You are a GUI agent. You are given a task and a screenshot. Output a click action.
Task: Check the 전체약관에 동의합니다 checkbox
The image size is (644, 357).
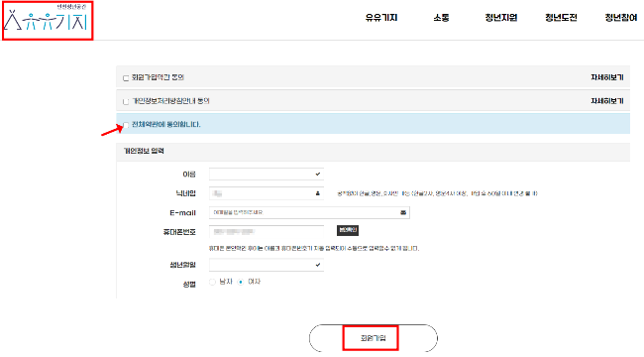(126, 125)
